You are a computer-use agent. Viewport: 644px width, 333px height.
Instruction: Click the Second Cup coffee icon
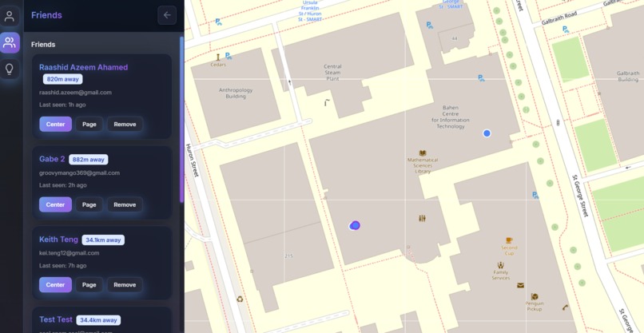click(509, 240)
